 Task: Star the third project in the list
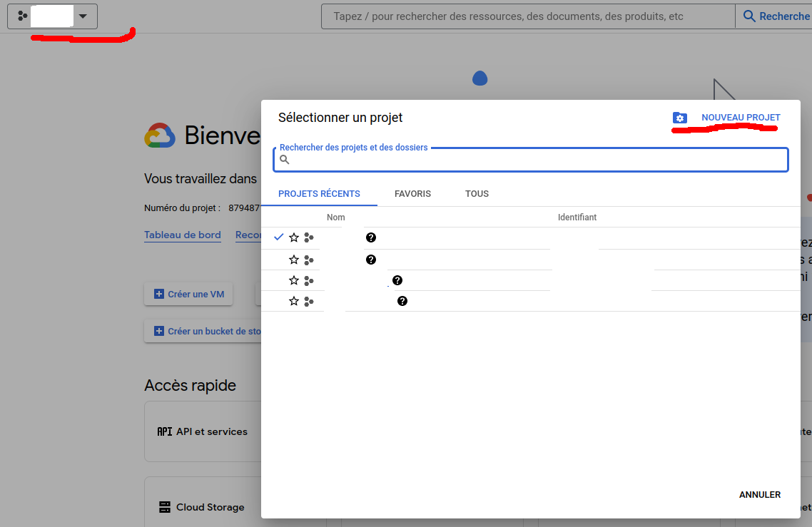(294, 280)
